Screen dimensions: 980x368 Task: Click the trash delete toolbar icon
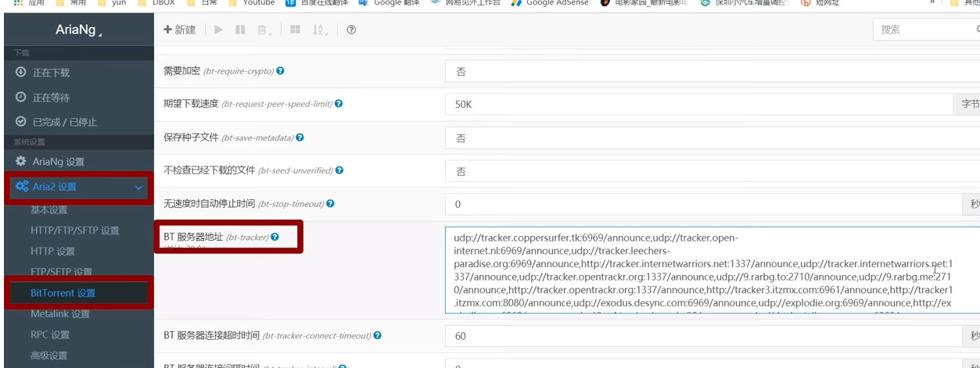263,30
